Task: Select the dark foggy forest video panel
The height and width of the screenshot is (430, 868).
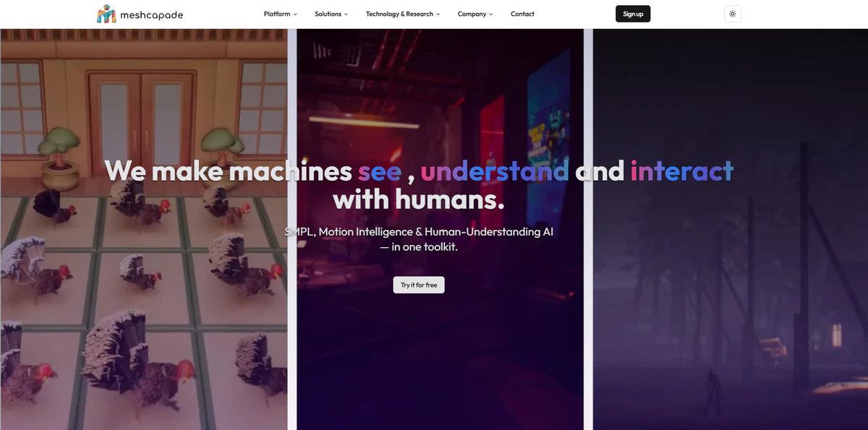Action: tap(731, 229)
